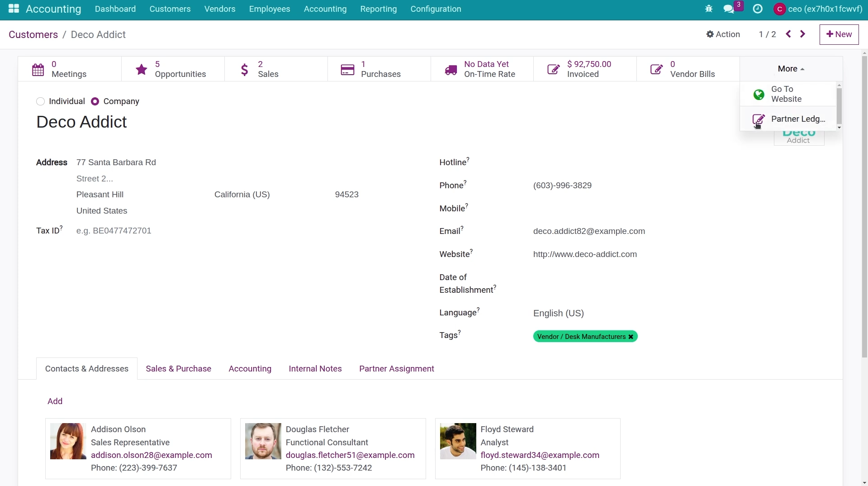
Task: Switch to the Sales & Purchase tab
Action: coord(178,368)
